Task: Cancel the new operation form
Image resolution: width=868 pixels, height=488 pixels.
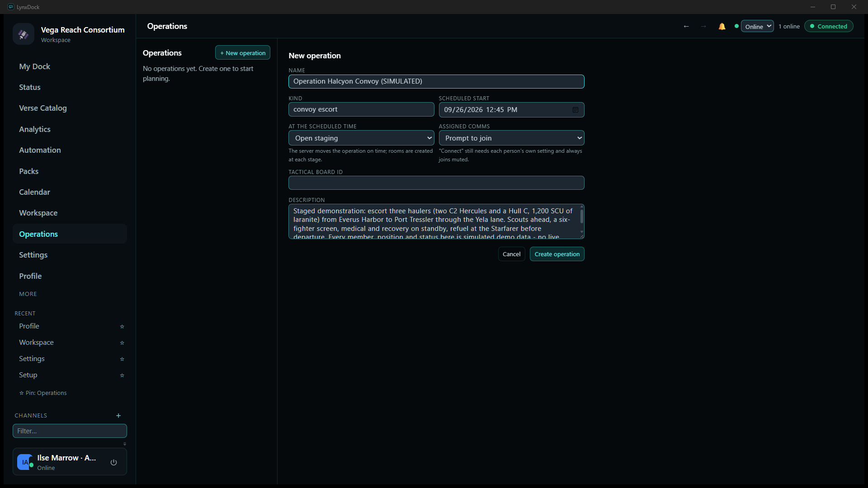Action: [x=511, y=254]
